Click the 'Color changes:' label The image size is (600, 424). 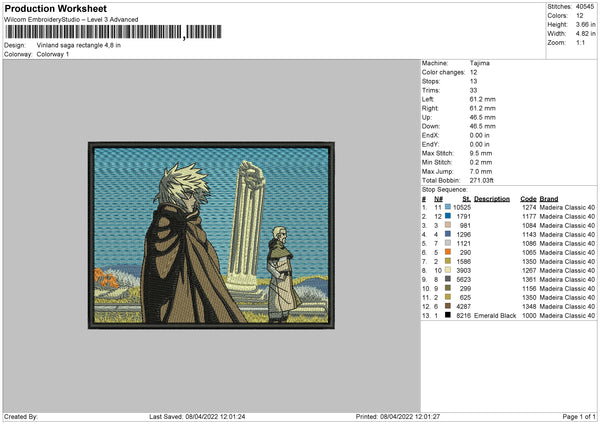443,72
